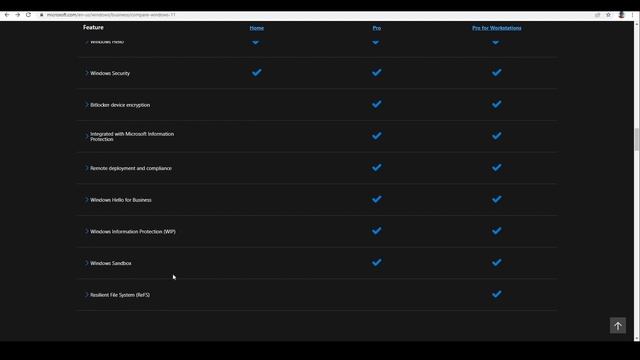
Task: Expand Windows Information Protection (WIP) chevron
Action: [x=87, y=231]
